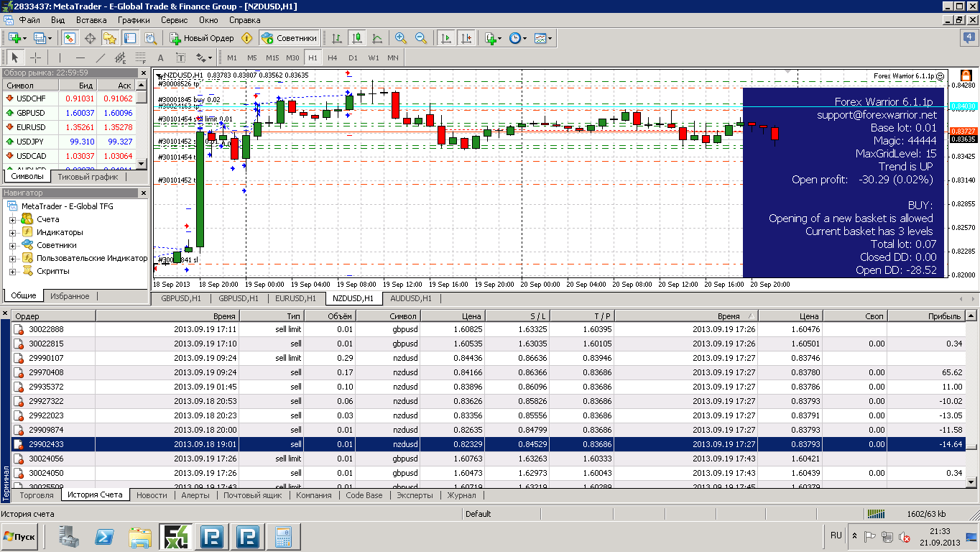Set timeframe to H4
Screen dimensions: 980x552
point(332,57)
